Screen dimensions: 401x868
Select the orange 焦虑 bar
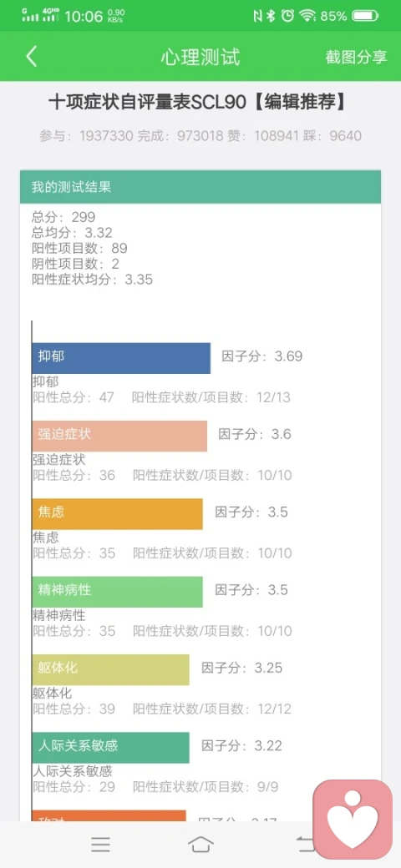[118, 514]
